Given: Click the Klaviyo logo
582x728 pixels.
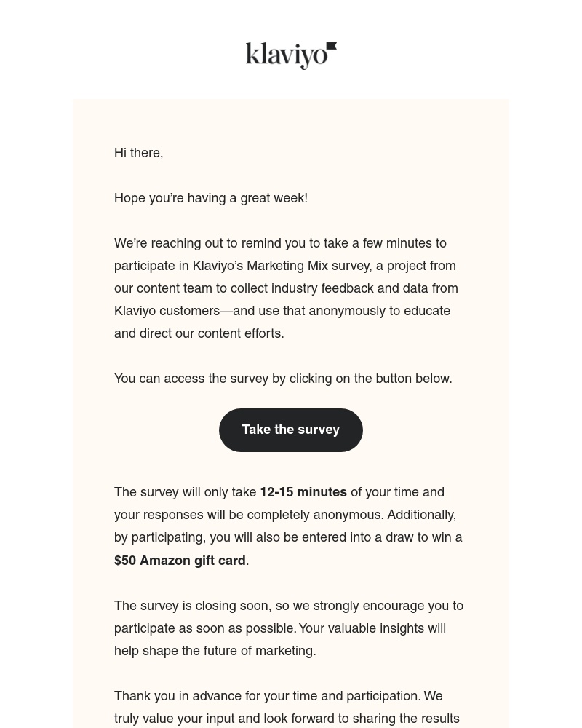Looking at the screenshot, I should click(290, 55).
